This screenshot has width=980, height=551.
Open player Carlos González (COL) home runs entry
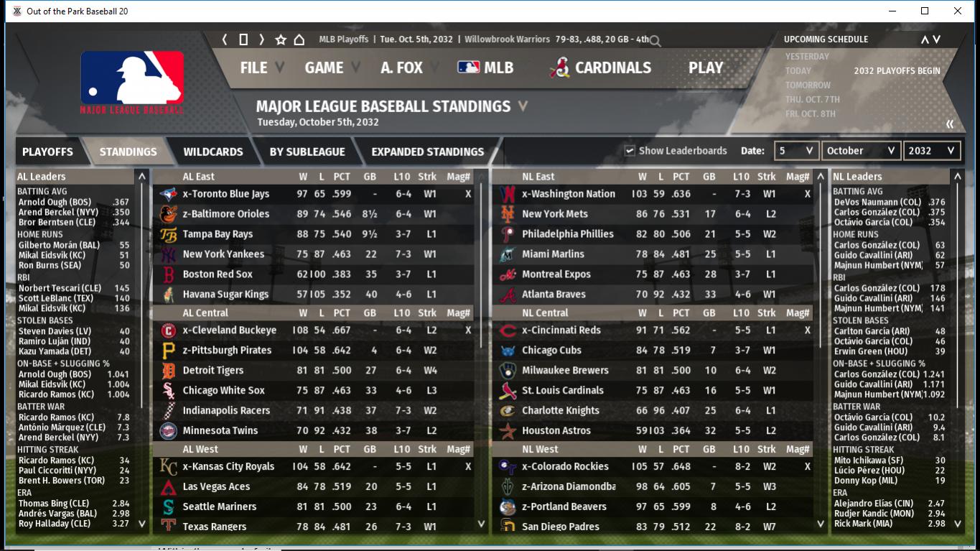(x=890, y=246)
